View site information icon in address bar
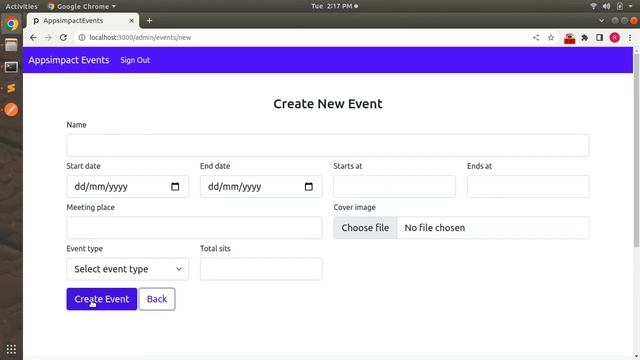 82,38
